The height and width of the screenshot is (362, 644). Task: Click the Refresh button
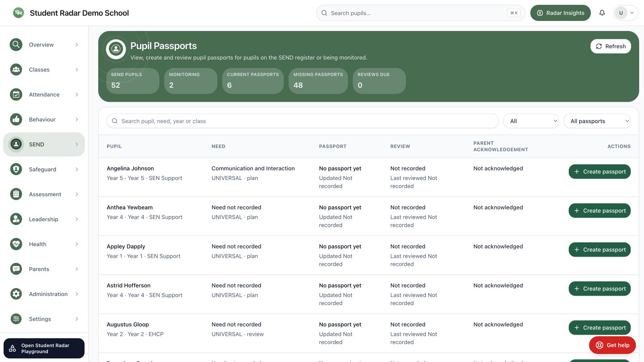click(x=611, y=46)
